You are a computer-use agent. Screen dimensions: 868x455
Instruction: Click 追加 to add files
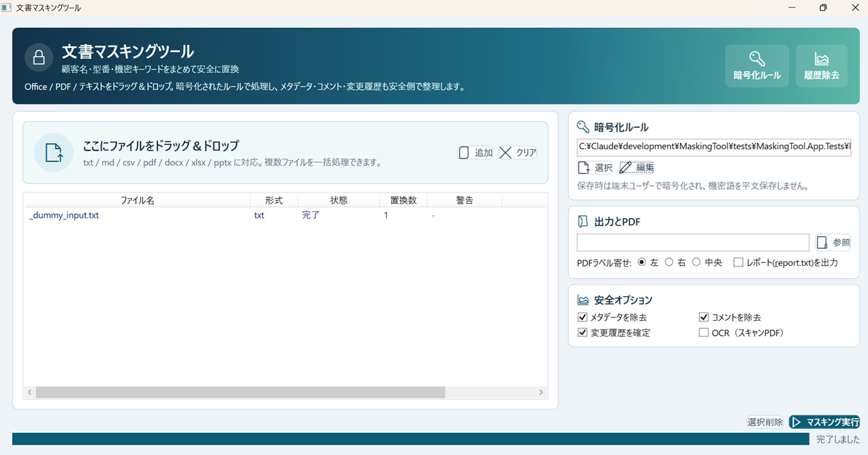[x=475, y=153]
